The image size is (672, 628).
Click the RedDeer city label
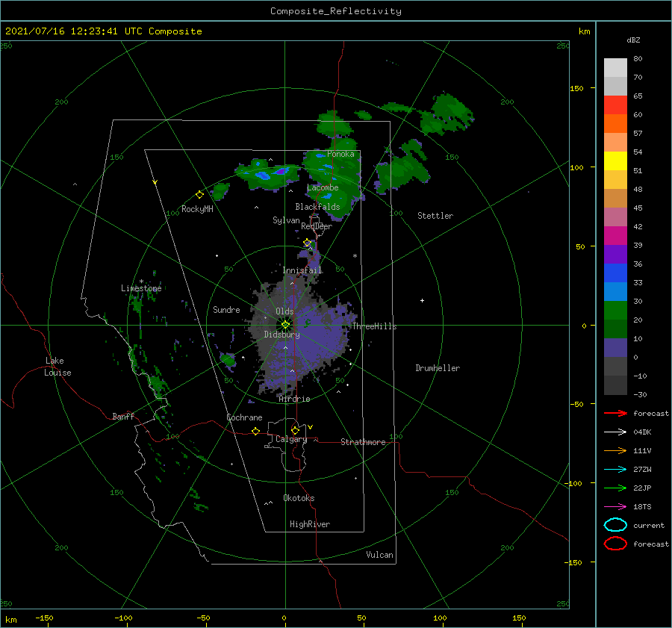(317, 226)
